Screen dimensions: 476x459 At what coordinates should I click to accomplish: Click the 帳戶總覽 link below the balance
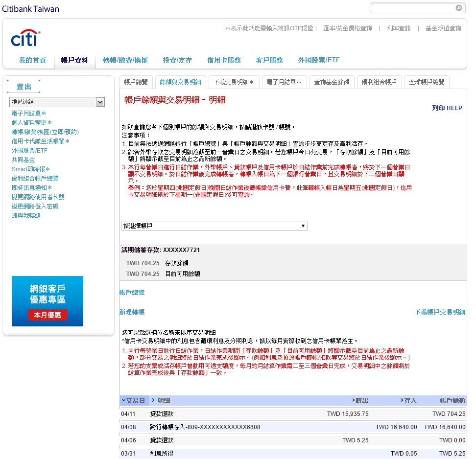click(x=132, y=293)
